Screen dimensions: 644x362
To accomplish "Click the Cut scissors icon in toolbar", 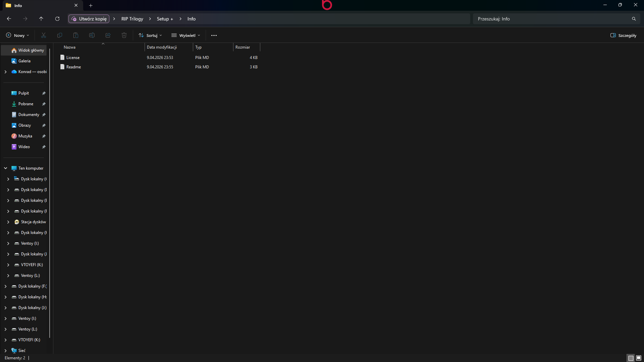I will pyautogui.click(x=44, y=35).
